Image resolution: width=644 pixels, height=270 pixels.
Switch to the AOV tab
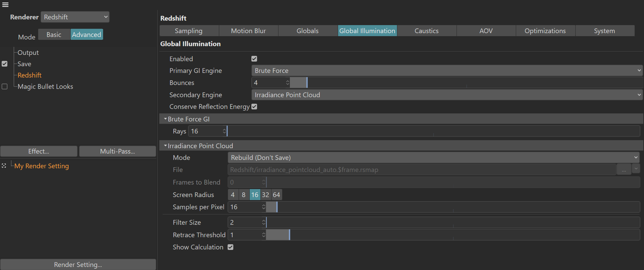[x=486, y=31]
